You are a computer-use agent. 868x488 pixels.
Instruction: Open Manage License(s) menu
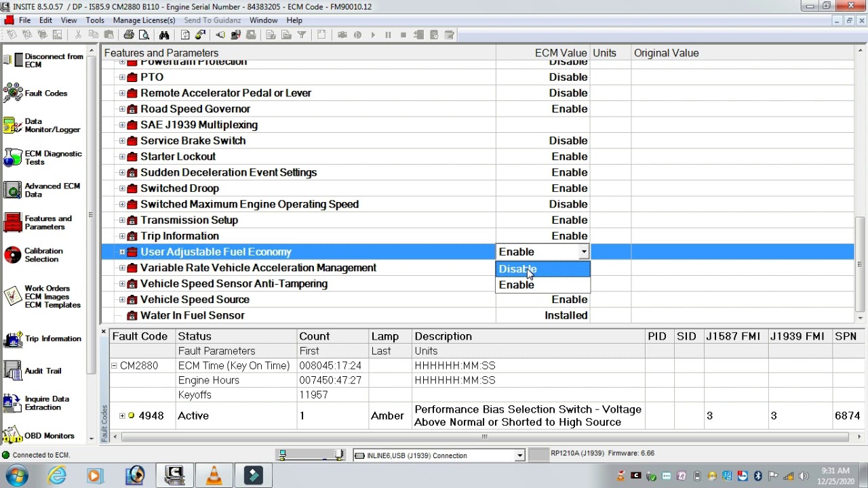point(144,20)
